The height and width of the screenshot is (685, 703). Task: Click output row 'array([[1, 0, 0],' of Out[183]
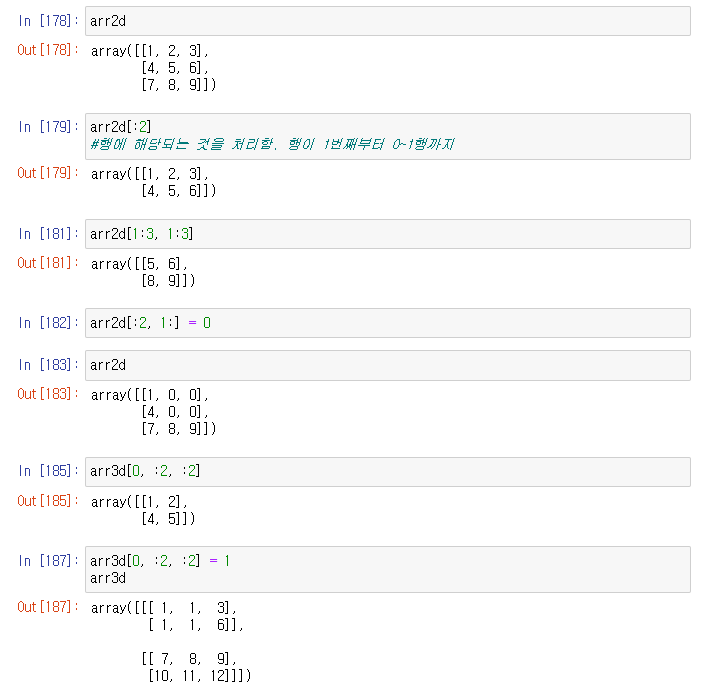coord(150,395)
